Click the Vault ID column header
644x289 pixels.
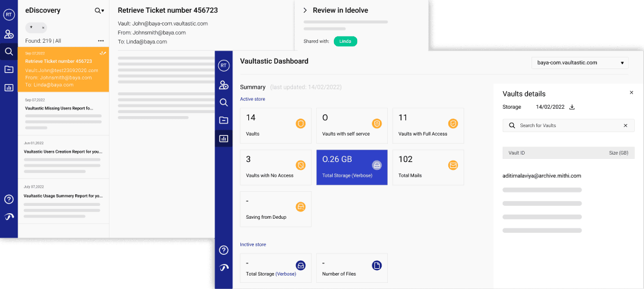[517, 153]
